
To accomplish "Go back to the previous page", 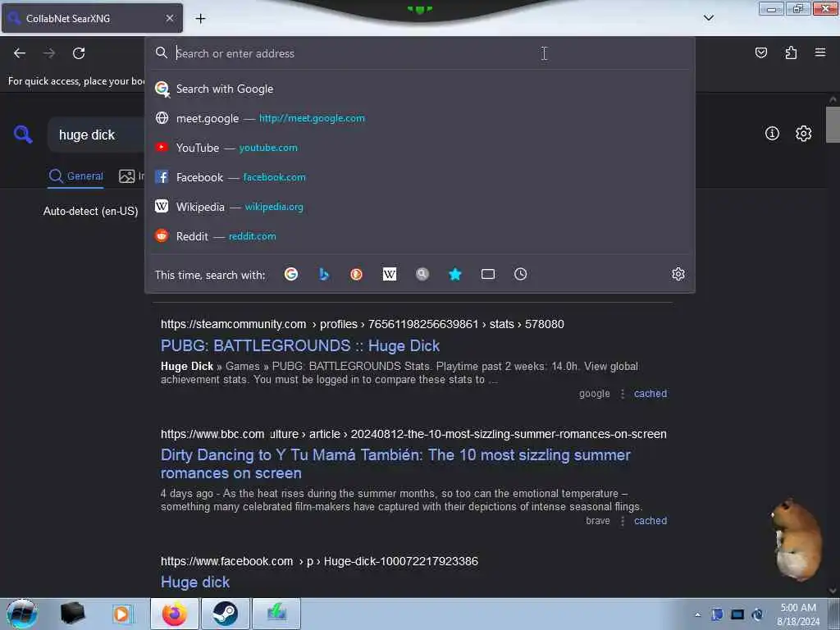I will click(x=20, y=53).
